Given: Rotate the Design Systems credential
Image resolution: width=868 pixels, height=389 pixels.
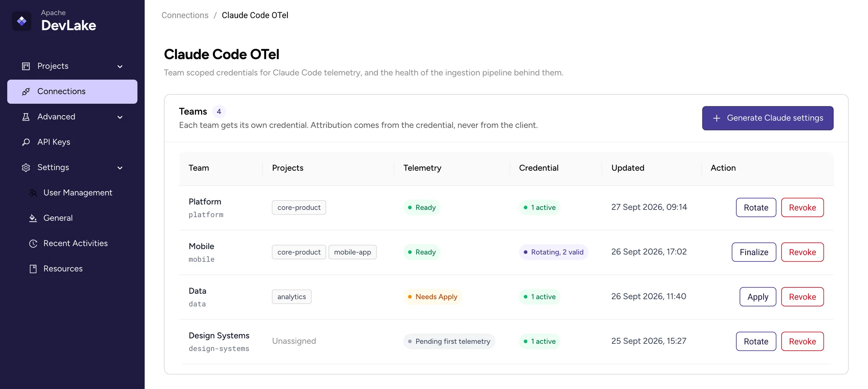Looking at the screenshot, I should point(756,341).
